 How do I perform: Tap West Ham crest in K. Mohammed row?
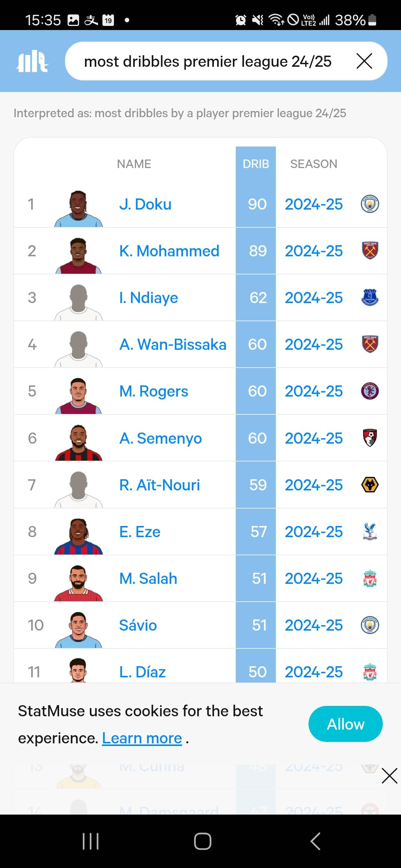[370, 250]
